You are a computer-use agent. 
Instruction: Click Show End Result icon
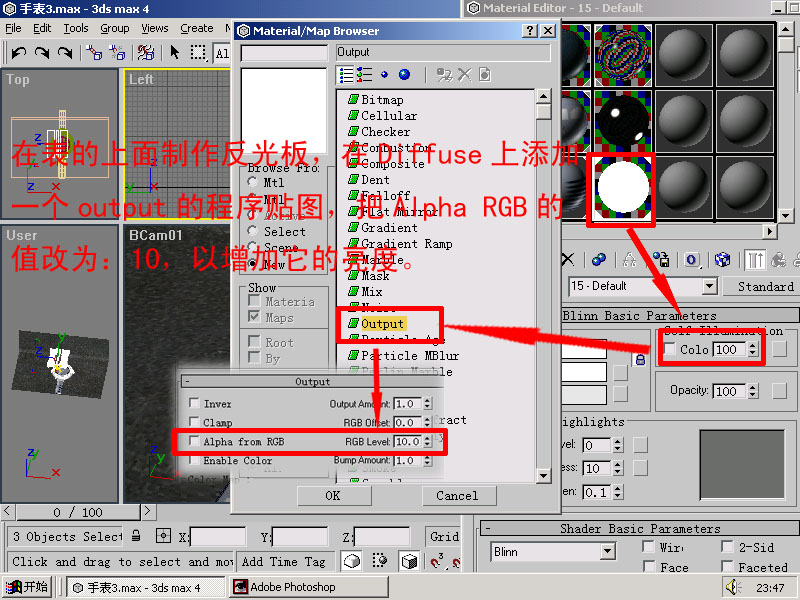tap(754, 260)
